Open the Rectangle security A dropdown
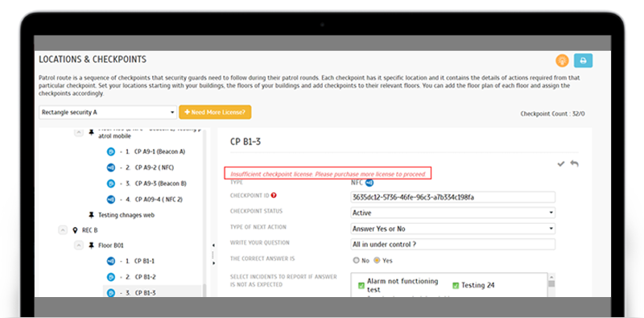 point(109,112)
